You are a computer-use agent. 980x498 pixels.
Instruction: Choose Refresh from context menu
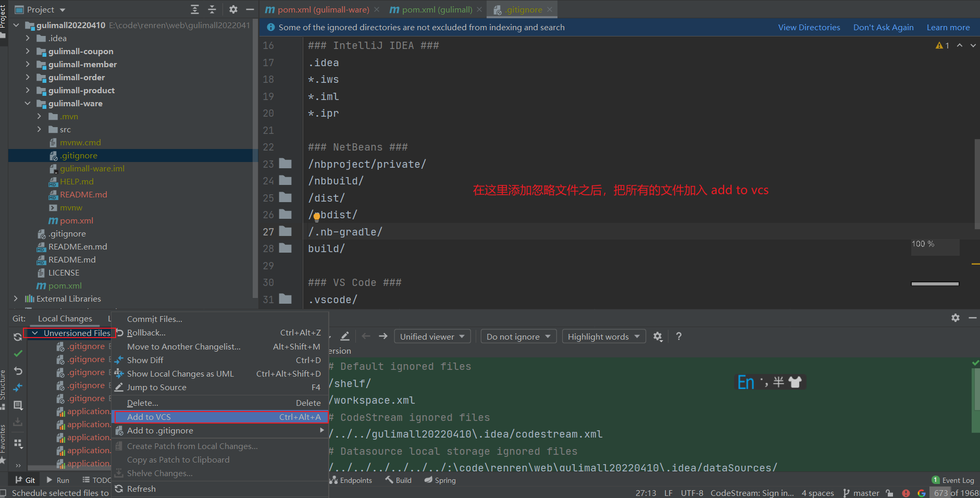click(220, 489)
